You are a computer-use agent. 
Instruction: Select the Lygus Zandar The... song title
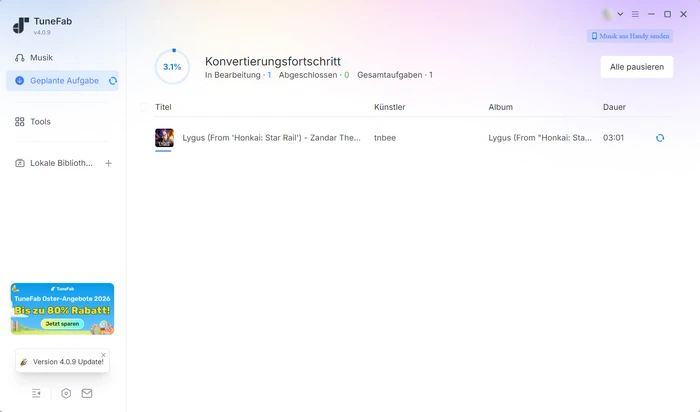[x=271, y=137]
